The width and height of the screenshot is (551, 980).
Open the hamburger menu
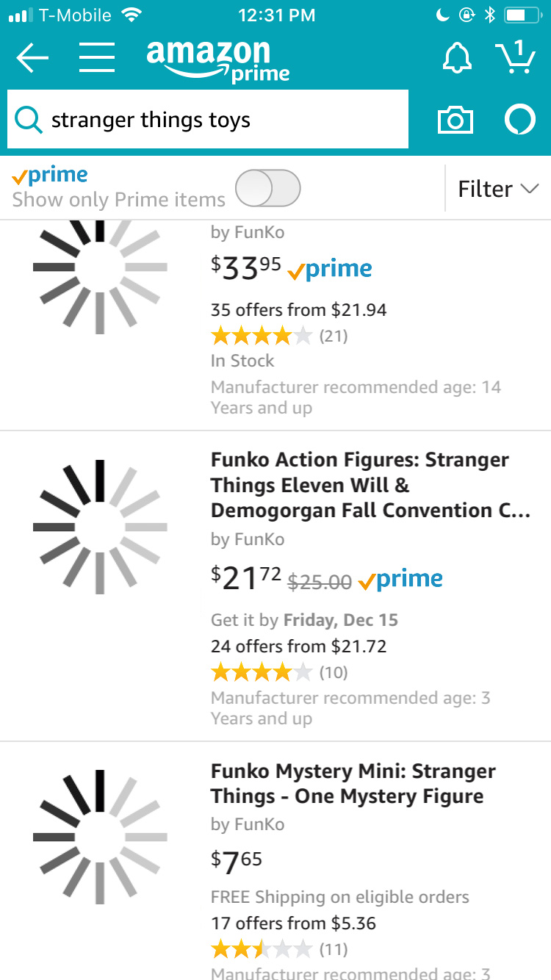tap(96, 57)
